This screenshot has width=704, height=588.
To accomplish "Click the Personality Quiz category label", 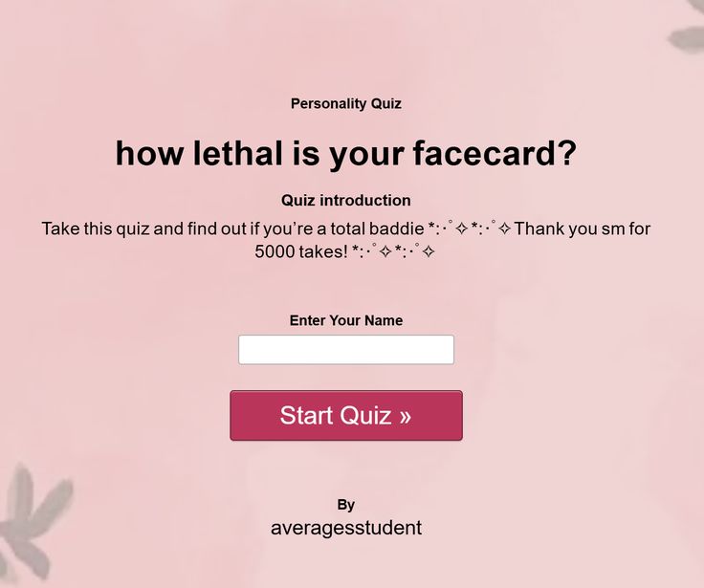I will (x=345, y=104).
